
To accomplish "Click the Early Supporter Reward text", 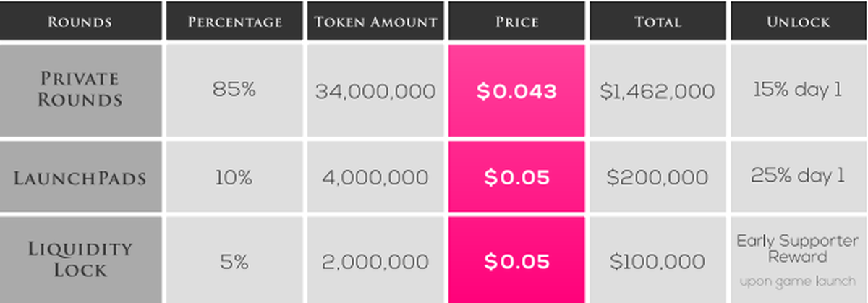I will (799, 249).
